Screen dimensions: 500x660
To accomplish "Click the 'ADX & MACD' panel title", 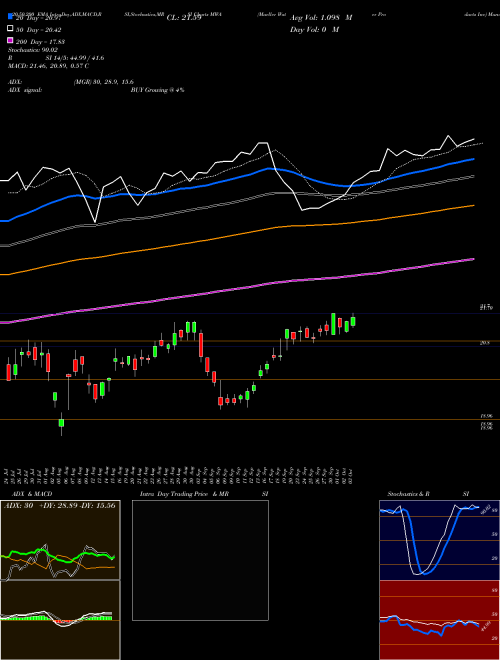I will tap(32, 494).
